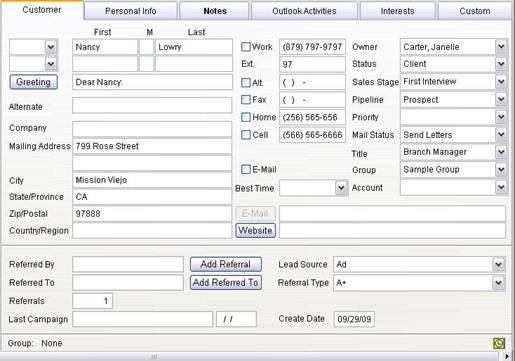Open the Best Time dropdown
The image size is (515, 361).
click(341, 188)
